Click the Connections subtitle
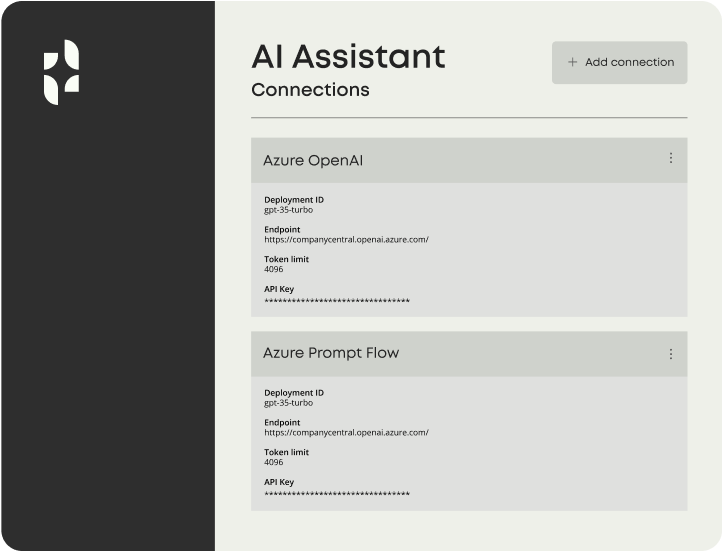722x551 pixels. [x=310, y=90]
